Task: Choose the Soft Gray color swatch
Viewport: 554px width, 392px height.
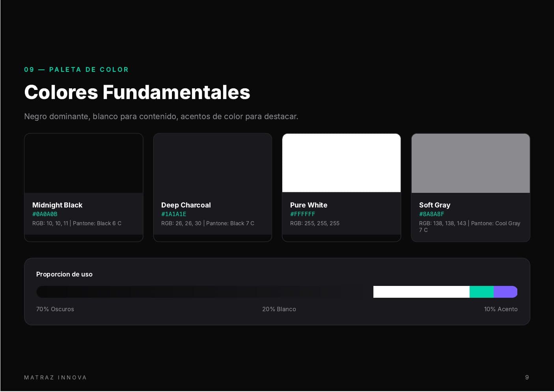Action: [470, 163]
